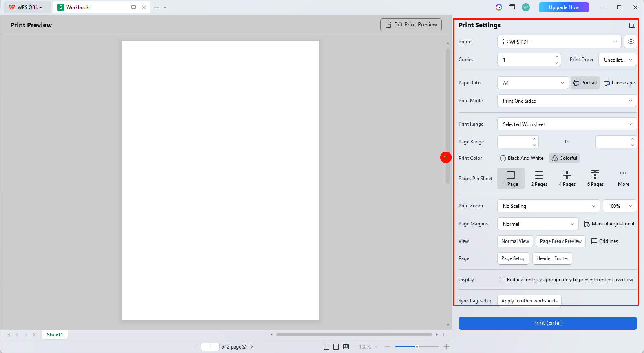Viewport: 644px width, 353px height.
Task: Open printer settings gear icon
Action: pyautogui.click(x=631, y=42)
